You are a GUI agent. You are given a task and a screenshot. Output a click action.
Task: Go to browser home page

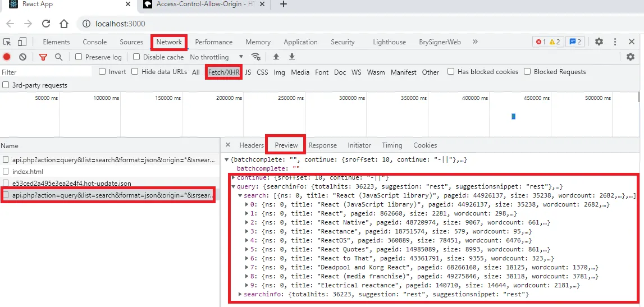[63, 24]
